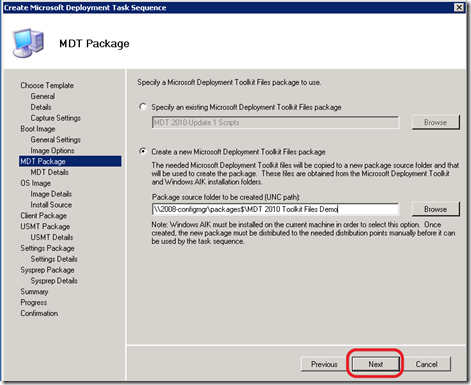Viewport: 471px width, 385px height.
Task: Open the Capture Settings step
Action: [x=56, y=118]
